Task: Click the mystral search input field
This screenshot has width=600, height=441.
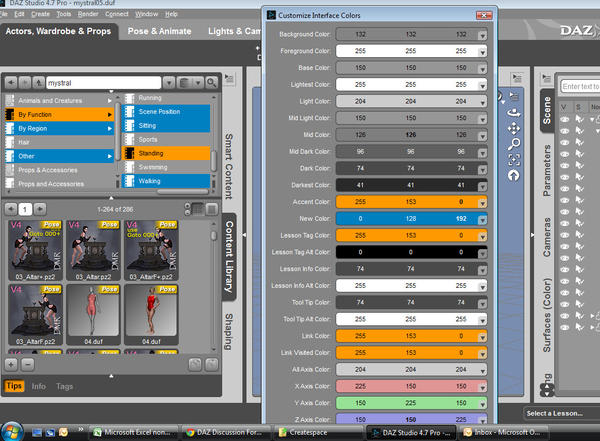Action: click(x=103, y=83)
